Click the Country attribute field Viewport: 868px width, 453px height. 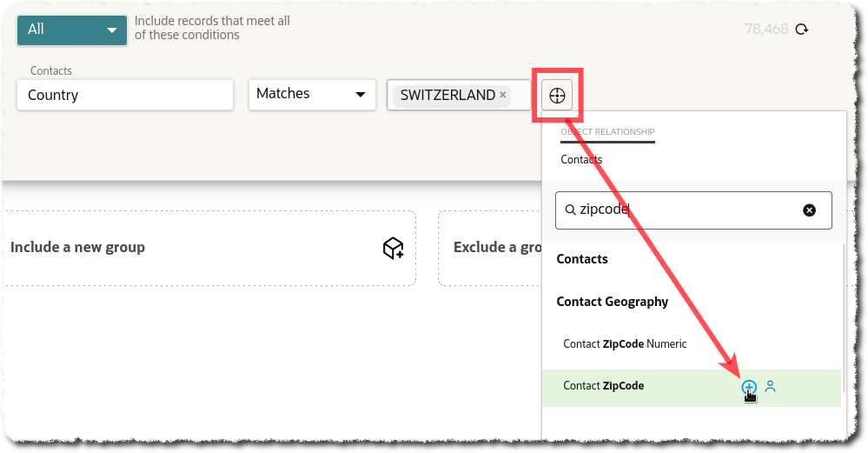(125, 95)
